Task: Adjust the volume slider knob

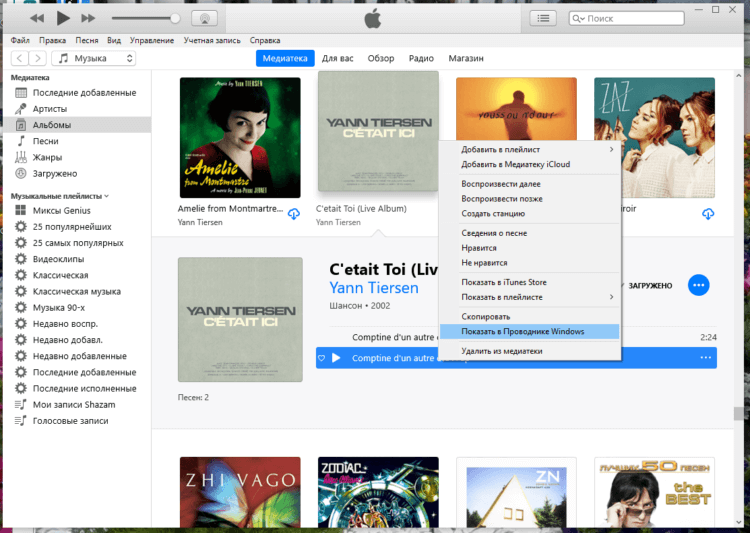Action: [x=175, y=19]
